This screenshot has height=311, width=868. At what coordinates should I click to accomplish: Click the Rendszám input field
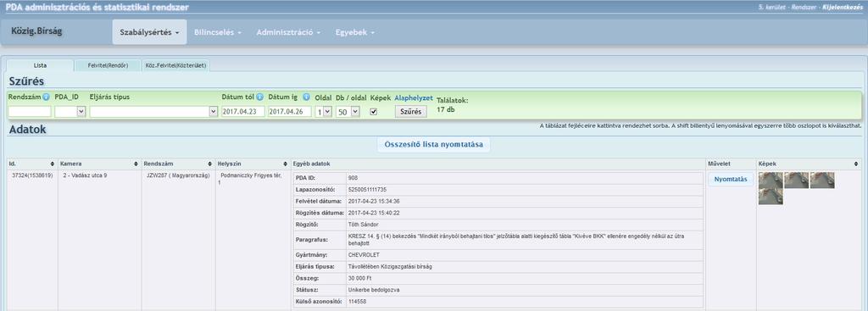point(30,112)
